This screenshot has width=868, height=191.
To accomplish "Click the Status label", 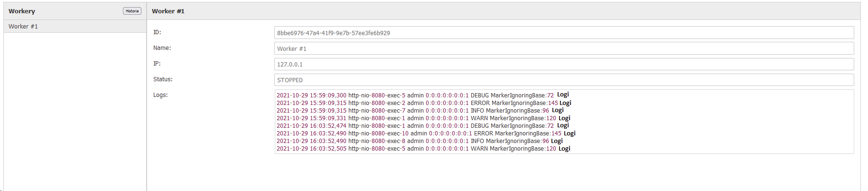I will click(x=163, y=79).
